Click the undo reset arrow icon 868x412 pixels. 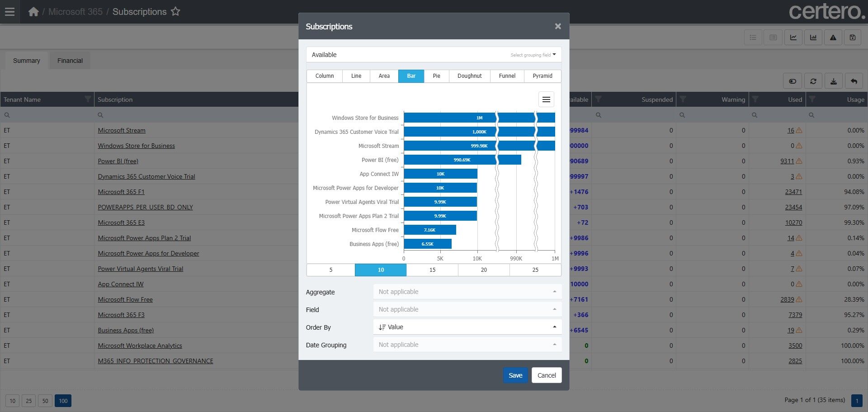coord(854,81)
